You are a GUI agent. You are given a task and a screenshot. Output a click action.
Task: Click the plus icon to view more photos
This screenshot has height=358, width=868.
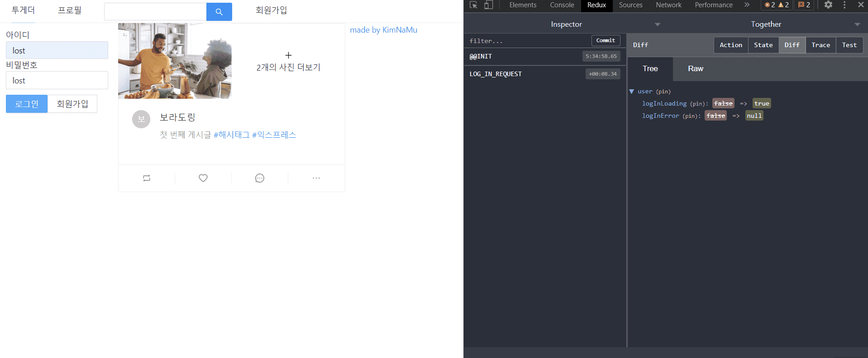(288, 55)
